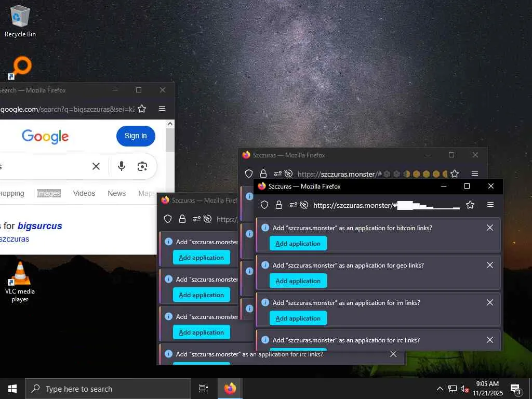Bookmark star in middle Szczuras window

pyautogui.click(x=455, y=174)
